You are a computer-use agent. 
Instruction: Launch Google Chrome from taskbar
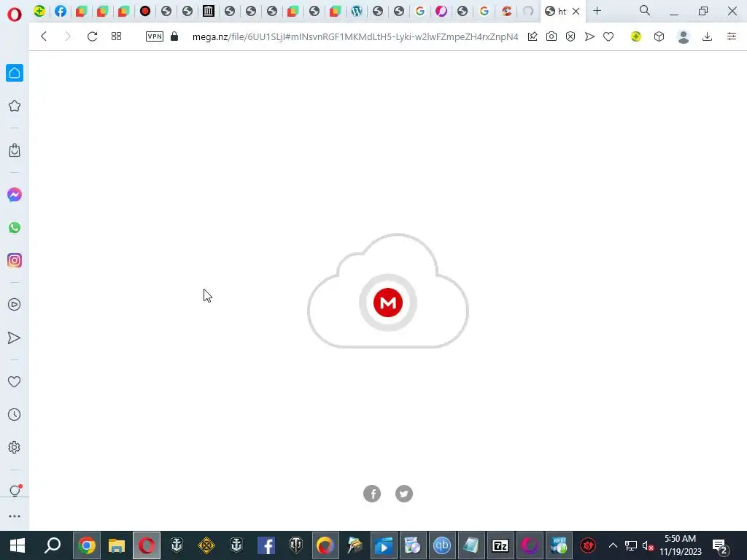[87, 545]
